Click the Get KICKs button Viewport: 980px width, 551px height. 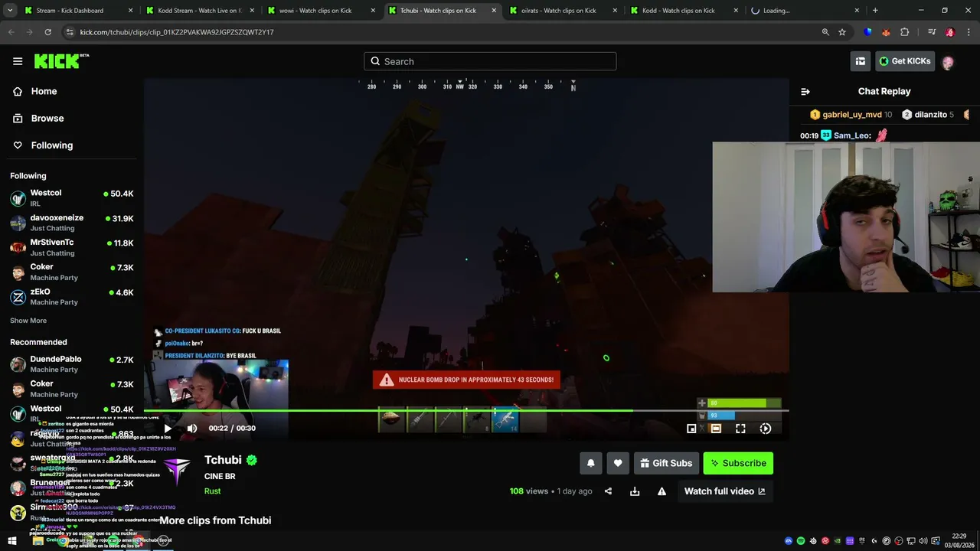[905, 61]
